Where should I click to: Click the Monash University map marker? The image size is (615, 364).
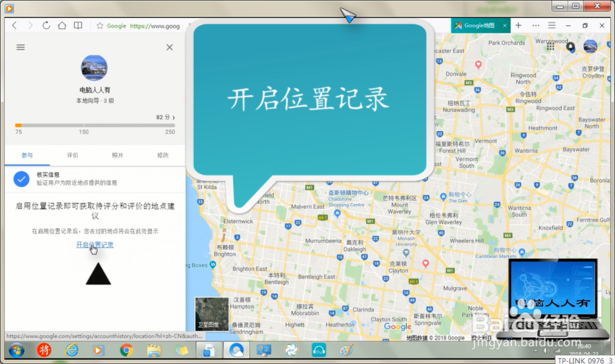(407, 253)
